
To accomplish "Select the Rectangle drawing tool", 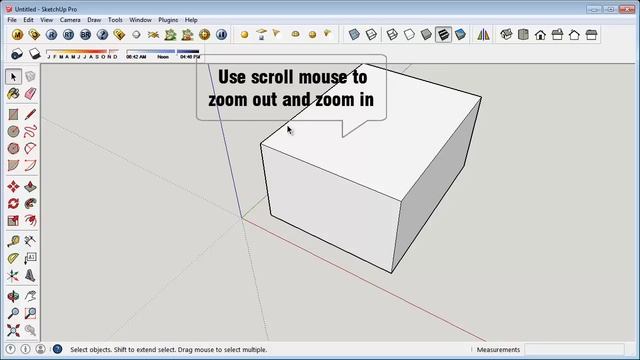I will [13, 115].
